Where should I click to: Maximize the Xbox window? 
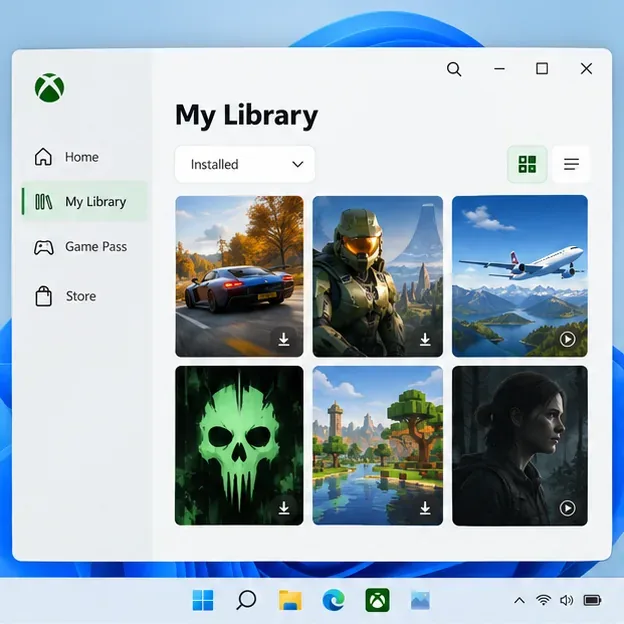pyautogui.click(x=542, y=69)
